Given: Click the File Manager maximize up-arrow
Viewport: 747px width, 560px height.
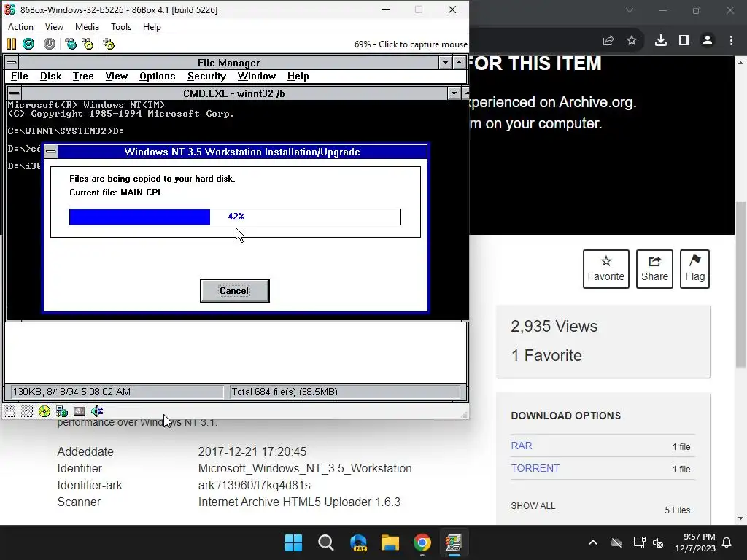Looking at the screenshot, I should 459,63.
